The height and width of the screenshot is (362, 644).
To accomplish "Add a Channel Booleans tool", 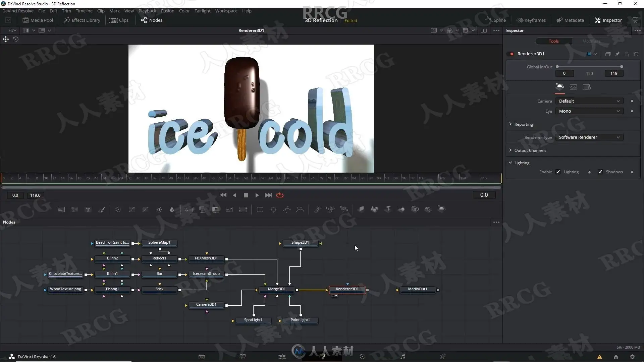I will tap(202, 209).
